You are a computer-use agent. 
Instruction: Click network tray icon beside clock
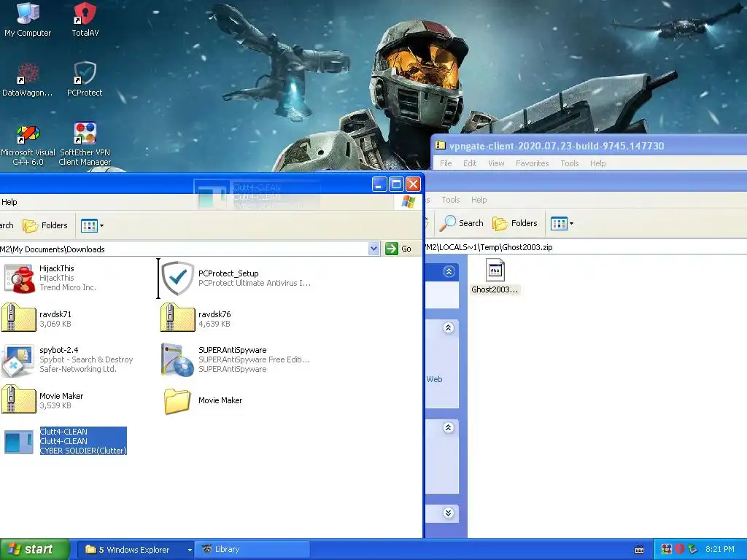[692, 549]
